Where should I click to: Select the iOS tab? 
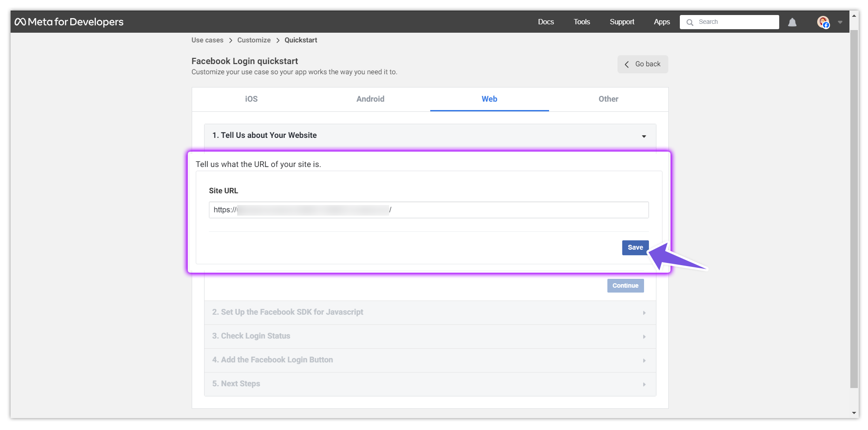pyautogui.click(x=251, y=99)
